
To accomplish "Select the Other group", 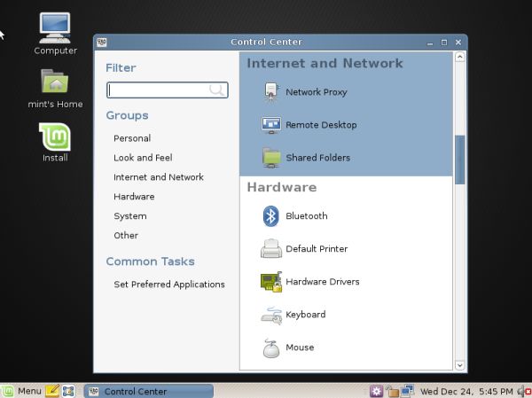I will pos(126,235).
